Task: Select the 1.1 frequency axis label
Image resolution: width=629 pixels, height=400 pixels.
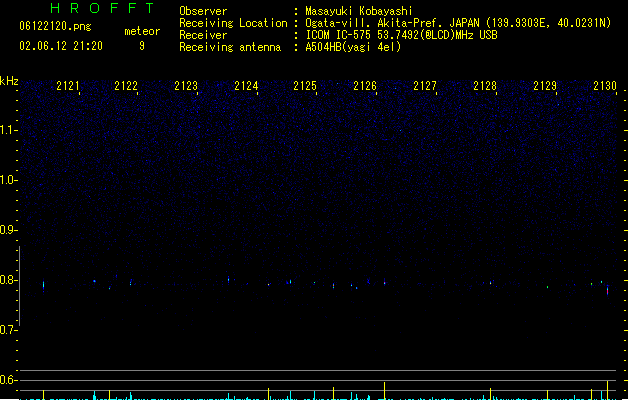Action: coord(8,130)
